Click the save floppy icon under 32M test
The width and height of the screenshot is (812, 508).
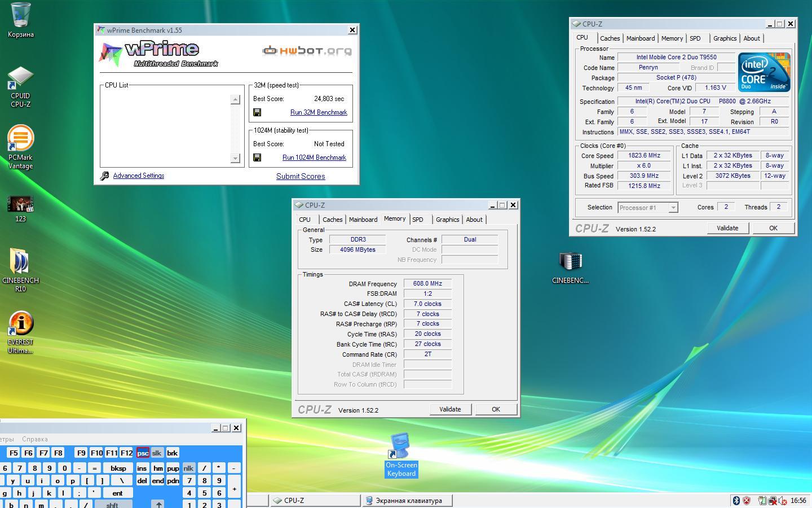coord(257,112)
